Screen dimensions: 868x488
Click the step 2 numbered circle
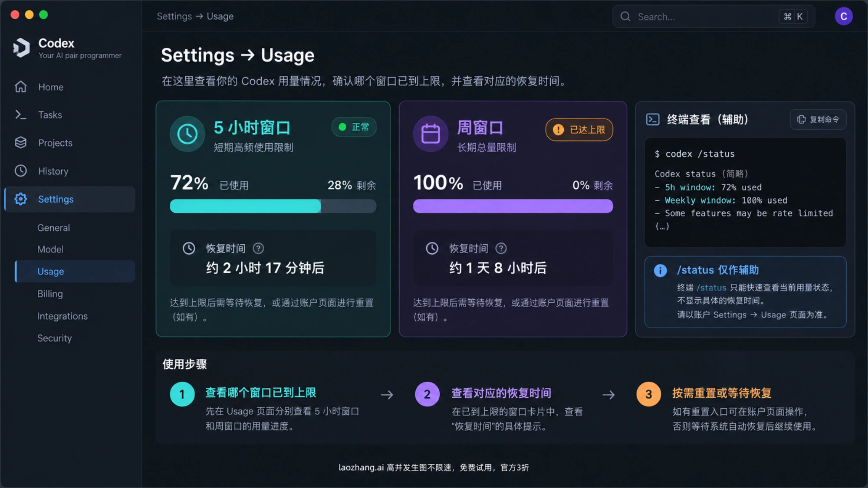point(427,394)
